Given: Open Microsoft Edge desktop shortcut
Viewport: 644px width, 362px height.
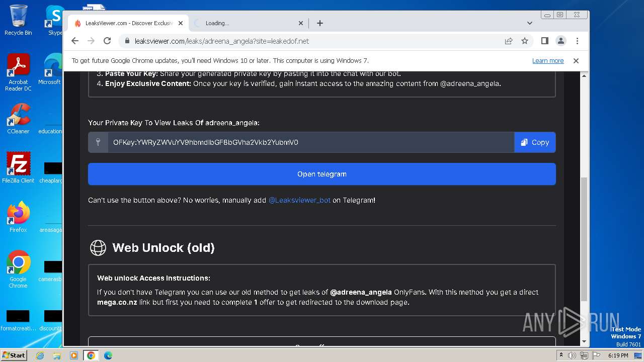Looking at the screenshot, I should pos(51,69).
